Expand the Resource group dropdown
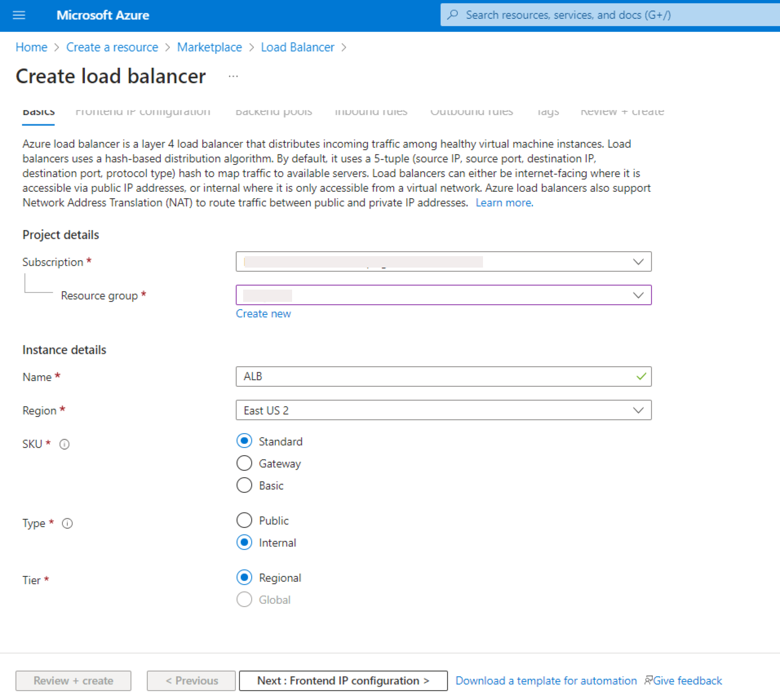This screenshot has width=780, height=700. [x=443, y=295]
